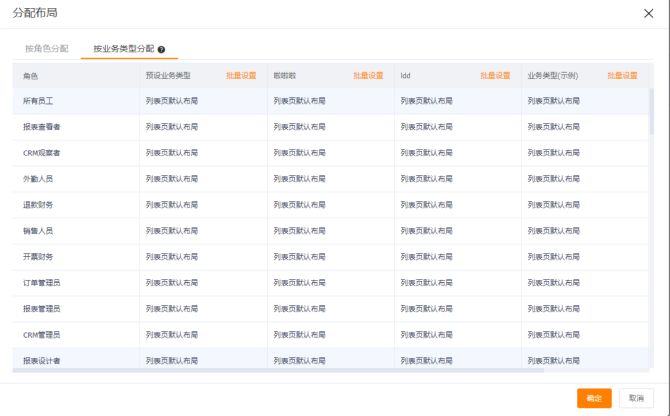Viewport: 670px width, 416px height.
Task: Switch to the 按角色分配 tab
Action: pyautogui.click(x=46, y=48)
